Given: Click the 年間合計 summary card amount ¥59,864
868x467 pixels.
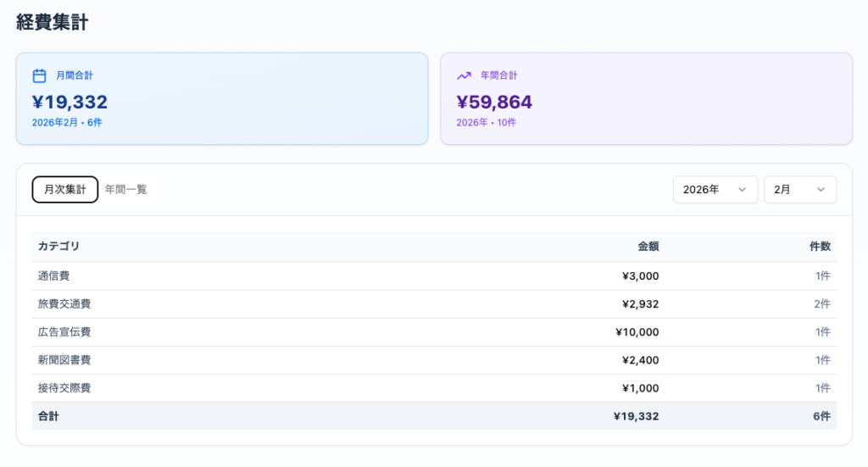Looking at the screenshot, I should (494, 103).
